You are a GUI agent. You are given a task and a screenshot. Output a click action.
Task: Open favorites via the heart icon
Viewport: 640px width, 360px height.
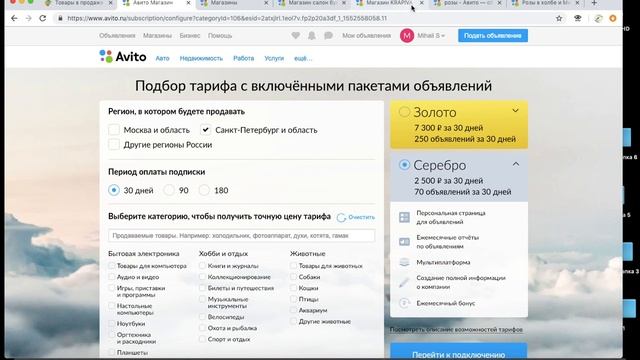tap(296, 36)
